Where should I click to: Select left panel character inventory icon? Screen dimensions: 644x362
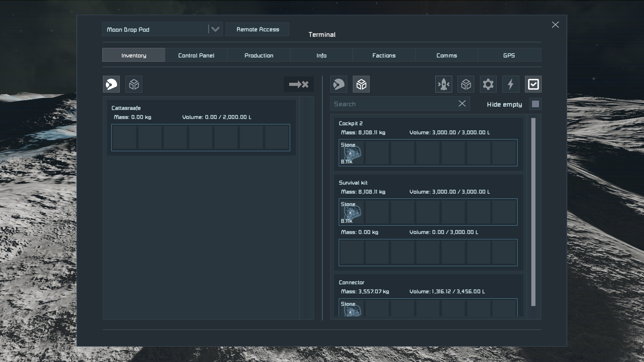111,84
